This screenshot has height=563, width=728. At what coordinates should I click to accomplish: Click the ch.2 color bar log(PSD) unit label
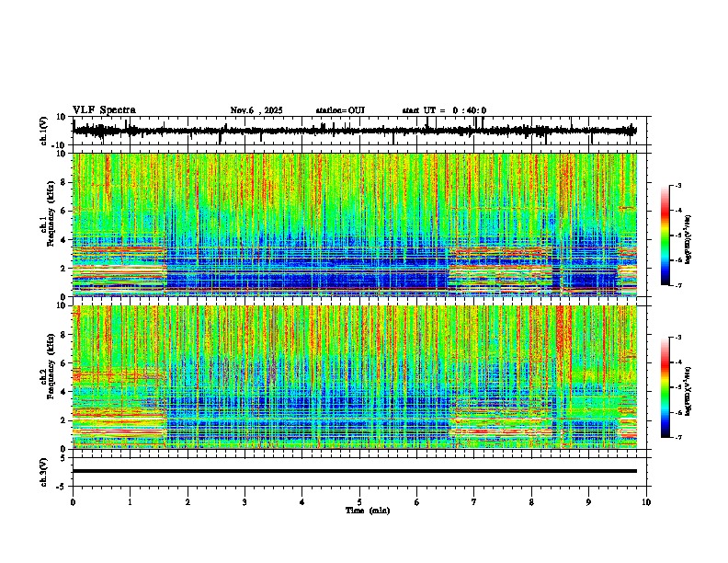[x=688, y=391]
